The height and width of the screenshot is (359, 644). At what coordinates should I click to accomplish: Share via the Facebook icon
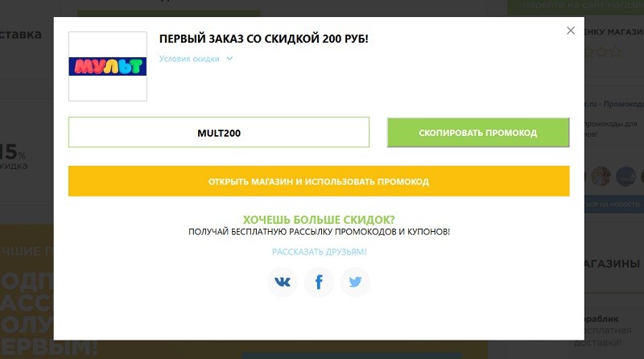(x=319, y=282)
